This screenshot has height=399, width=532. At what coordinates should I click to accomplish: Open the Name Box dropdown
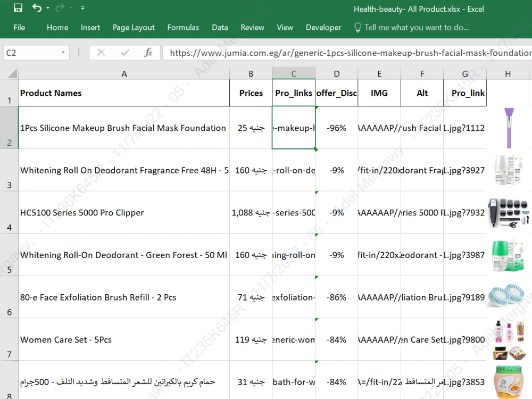coord(63,52)
